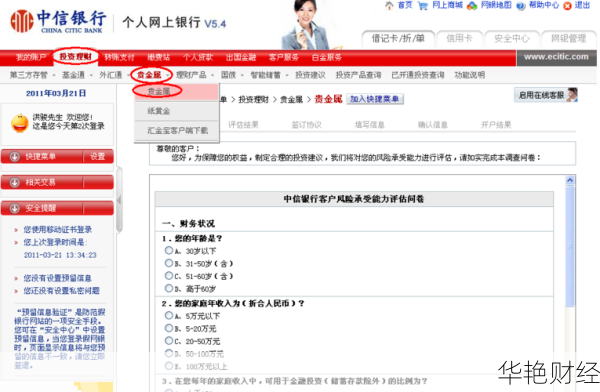The height and width of the screenshot is (392, 600).
Task: Click 投资建议 in the submenu bar
Action: coord(310,75)
